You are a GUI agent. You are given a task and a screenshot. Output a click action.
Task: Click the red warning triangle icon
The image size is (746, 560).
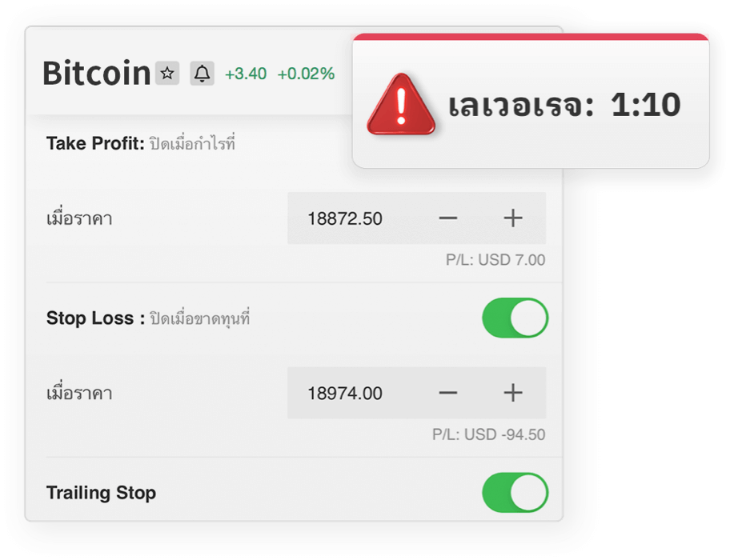(400, 105)
